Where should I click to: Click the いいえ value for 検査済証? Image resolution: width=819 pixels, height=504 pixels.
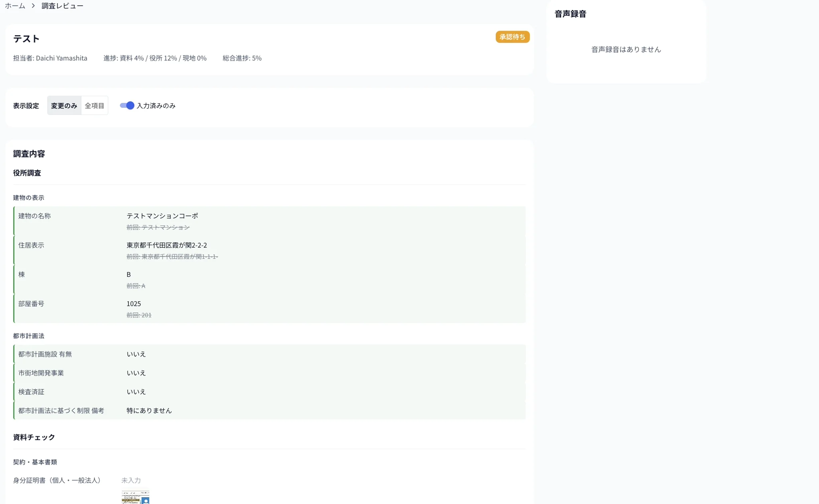136,392
